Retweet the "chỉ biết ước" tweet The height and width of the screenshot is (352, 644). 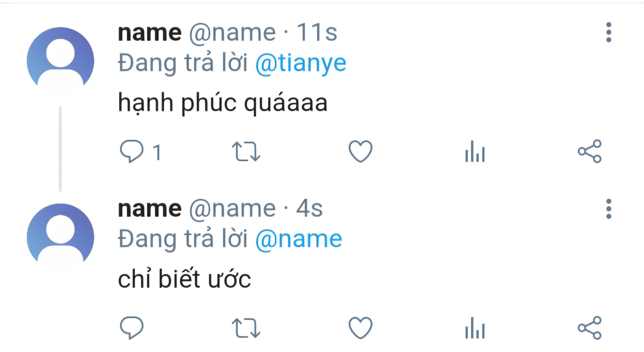click(x=246, y=328)
